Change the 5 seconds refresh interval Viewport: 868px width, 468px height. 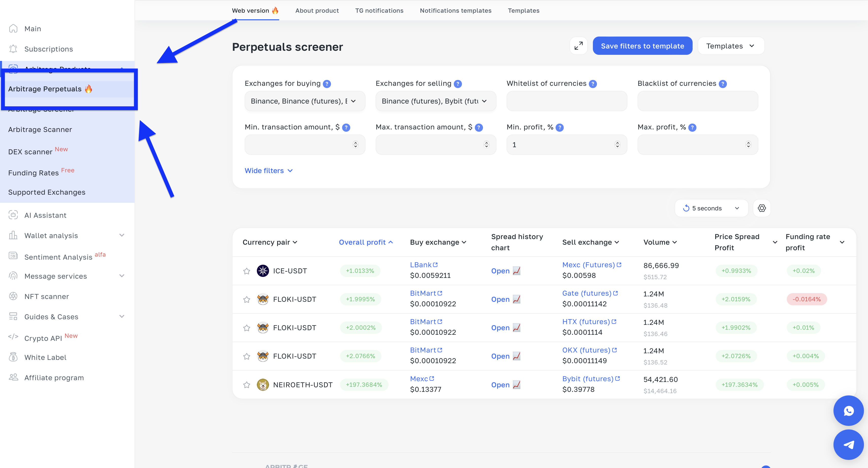pyautogui.click(x=711, y=208)
